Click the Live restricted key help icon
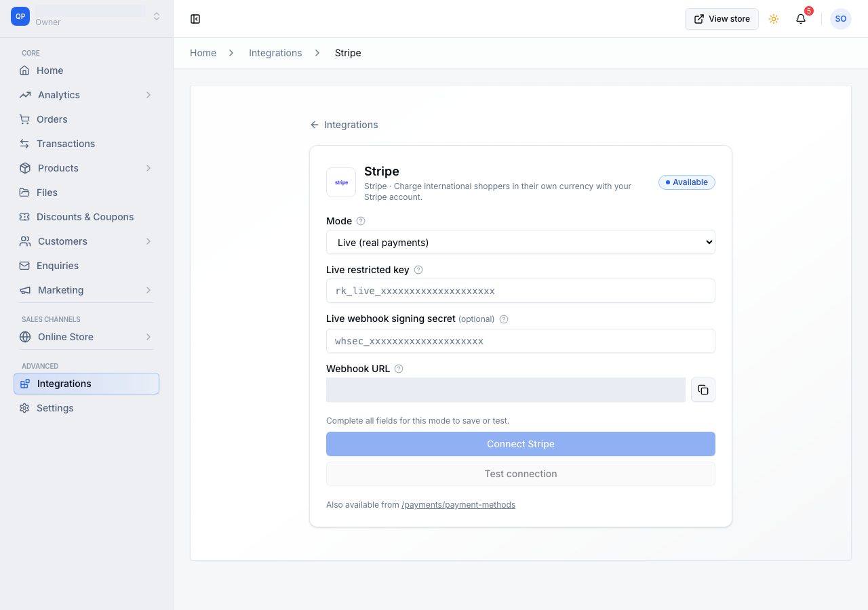Screen dimensions: 868x610 coord(418,270)
